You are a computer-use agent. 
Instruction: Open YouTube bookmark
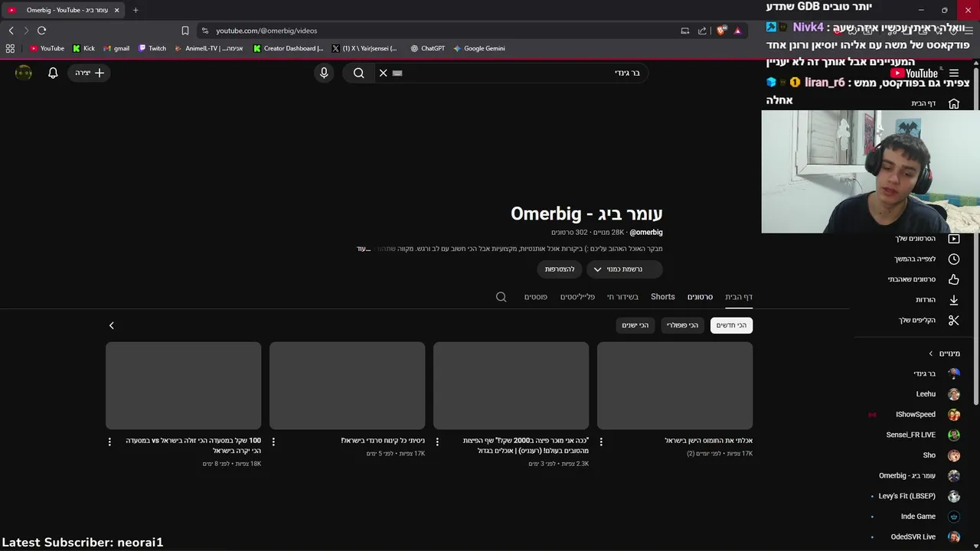(47, 48)
